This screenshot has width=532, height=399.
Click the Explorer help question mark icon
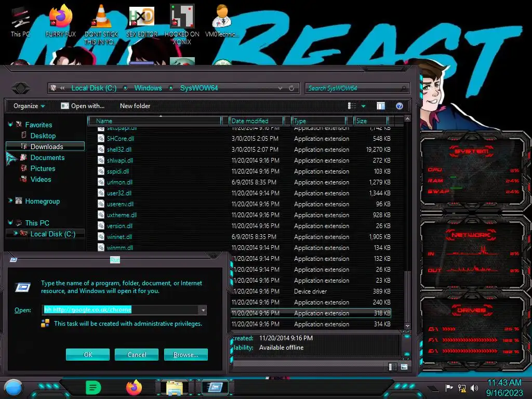(400, 106)
